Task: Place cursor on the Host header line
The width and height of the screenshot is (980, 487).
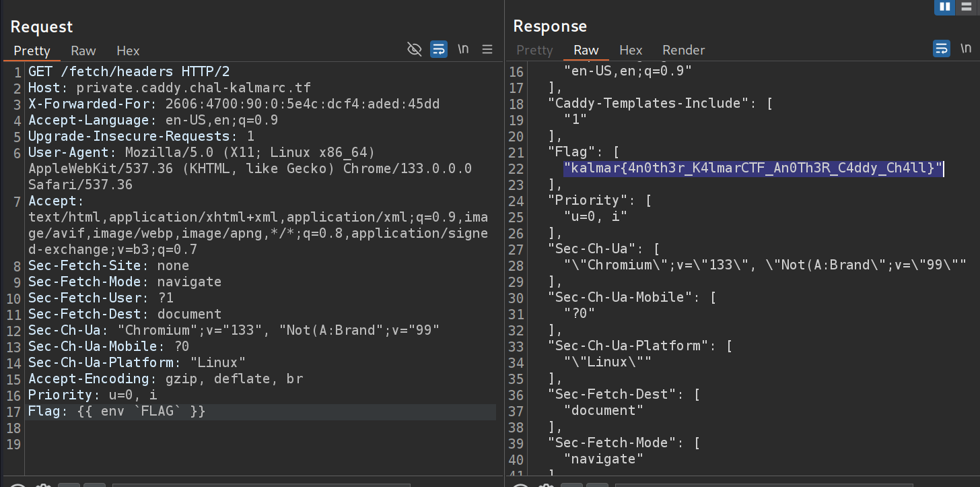Action: tap(169, 88)
